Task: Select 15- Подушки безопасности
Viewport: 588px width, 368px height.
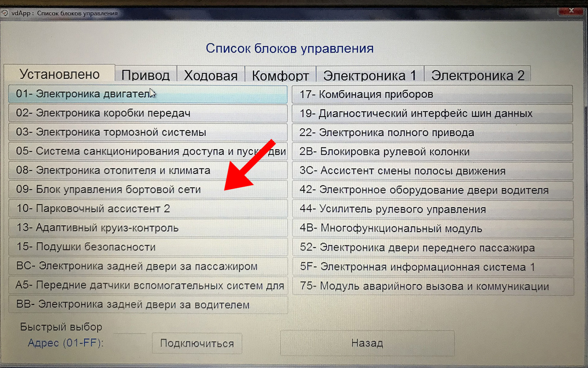Action: [148, 247]
